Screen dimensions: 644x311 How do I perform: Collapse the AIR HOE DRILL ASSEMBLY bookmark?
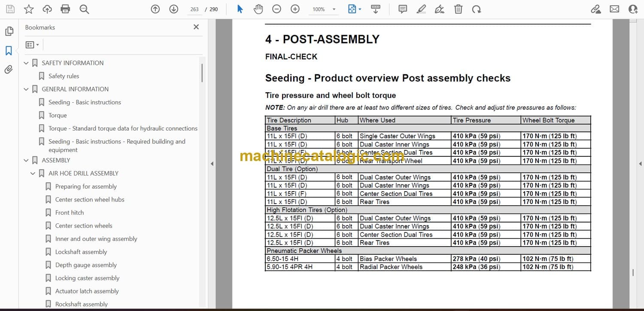click(33, 174)
